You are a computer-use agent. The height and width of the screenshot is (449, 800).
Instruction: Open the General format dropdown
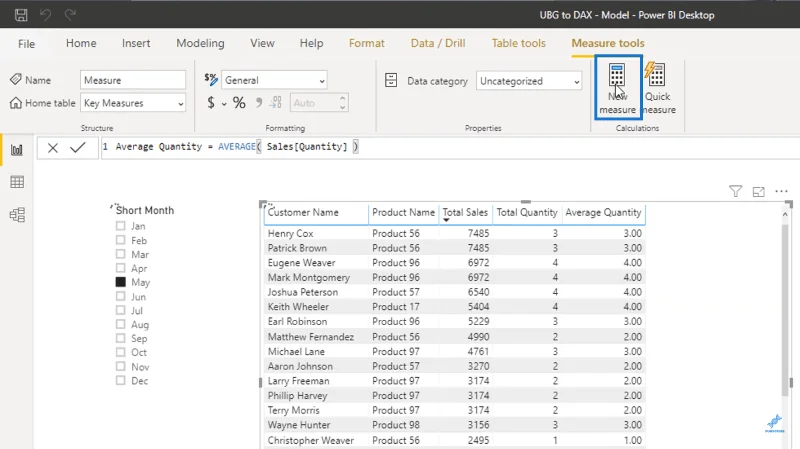[x=274, y=80]
